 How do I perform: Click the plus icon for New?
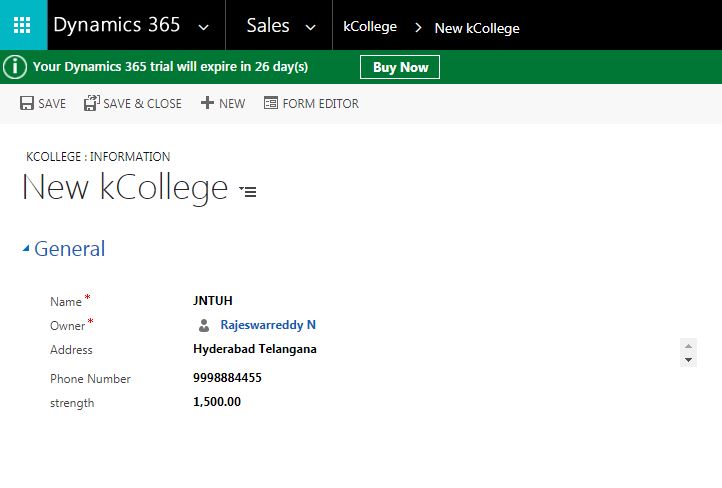(207, 103)
